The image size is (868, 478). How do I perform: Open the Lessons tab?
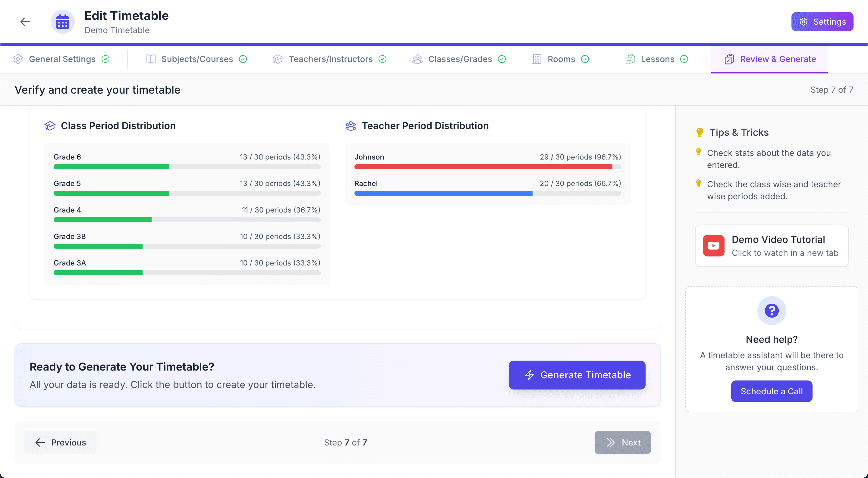[x=657, y=59]
